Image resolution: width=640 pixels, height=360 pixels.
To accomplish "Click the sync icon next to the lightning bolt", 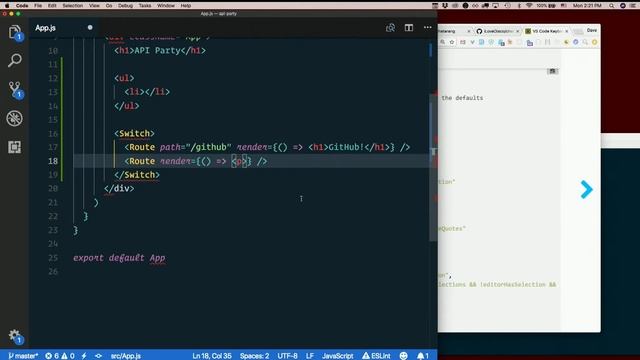I will tap(98, 356).
